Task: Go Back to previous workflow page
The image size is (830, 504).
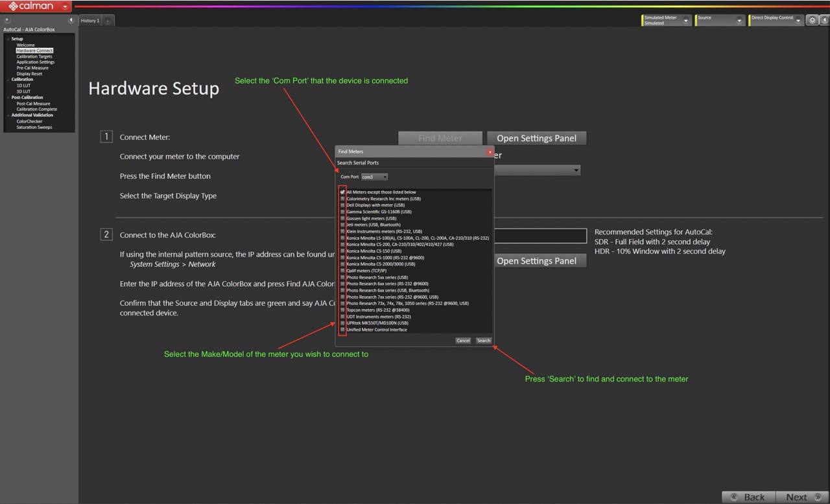Action: pos(749,497)
